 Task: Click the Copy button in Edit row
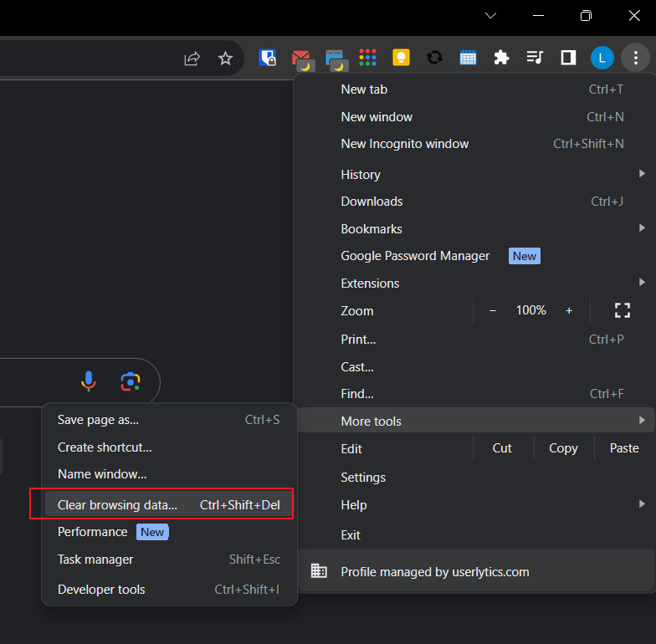click(563, 448)
